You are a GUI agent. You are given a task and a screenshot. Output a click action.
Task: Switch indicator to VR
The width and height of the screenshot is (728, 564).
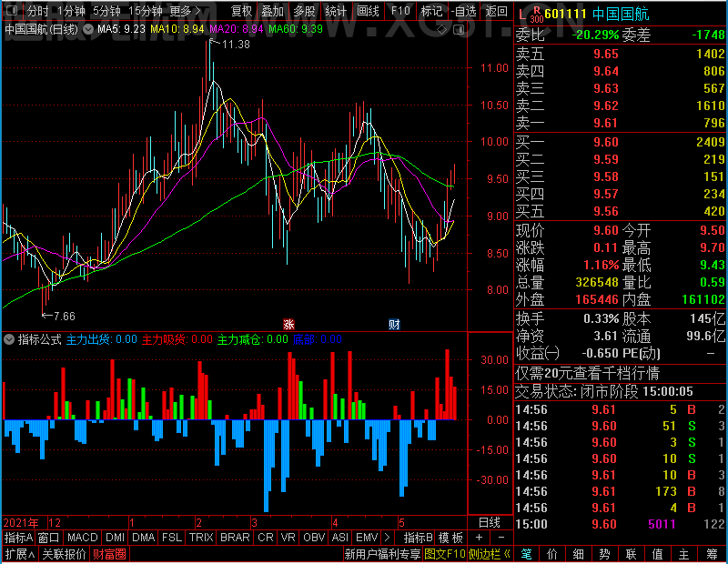click(288, 538)
